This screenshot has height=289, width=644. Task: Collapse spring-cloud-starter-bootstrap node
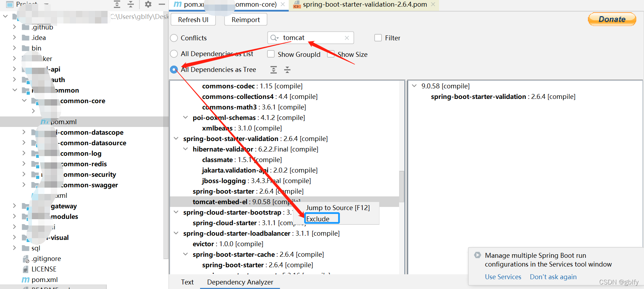pos(176,212)
